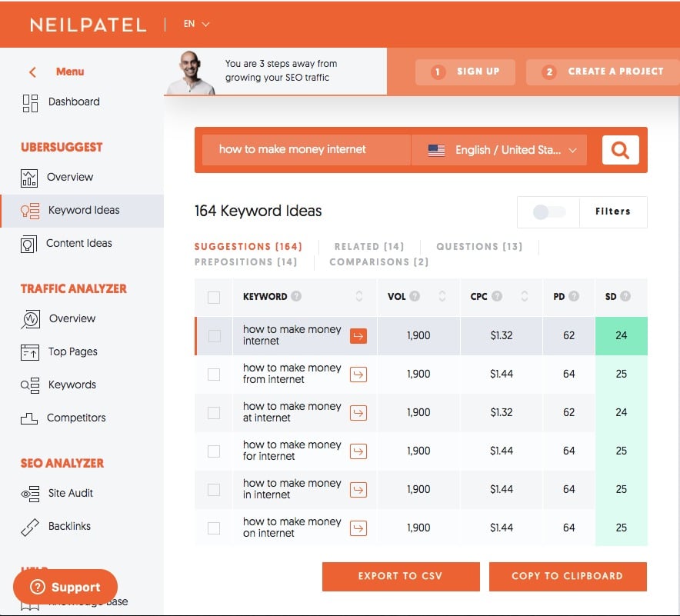
Task: Click the Competitors podium icon
Action: 29,418
